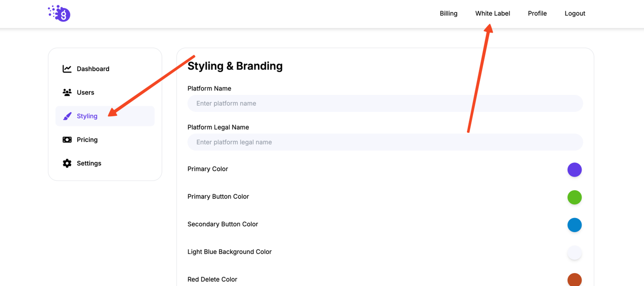Open Users sidebar item
This screenshot has height=286, width=644.
[86, 92]
